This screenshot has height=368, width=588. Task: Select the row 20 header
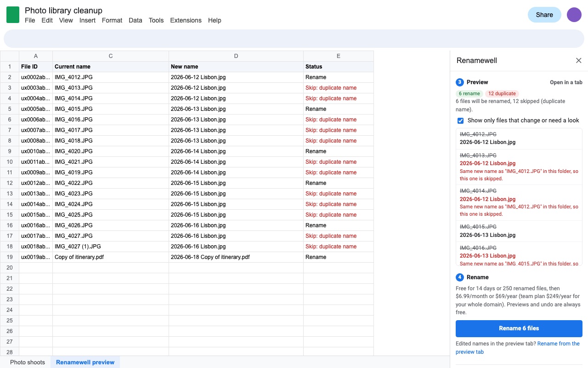pos(10,268)
